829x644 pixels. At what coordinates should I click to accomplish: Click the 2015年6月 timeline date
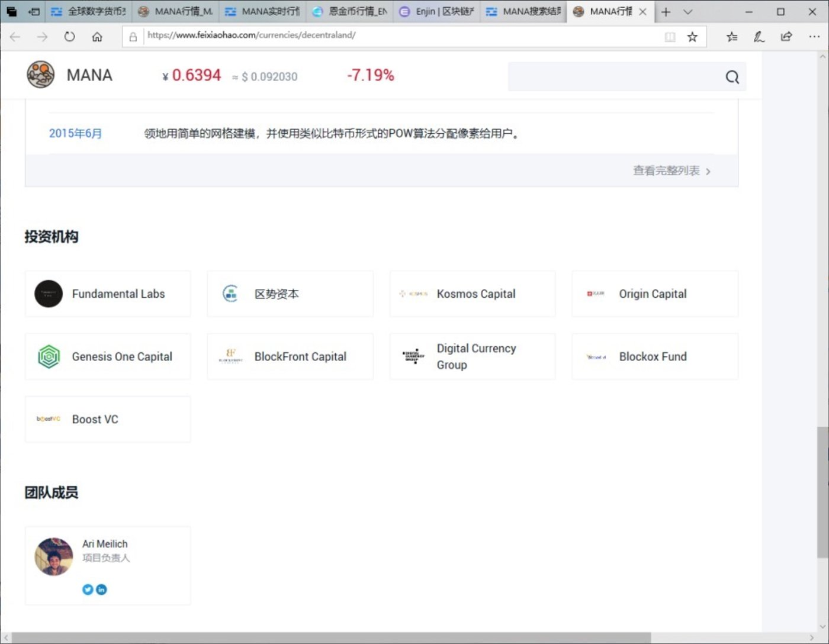pyautogui.click(x=75, y=133)
